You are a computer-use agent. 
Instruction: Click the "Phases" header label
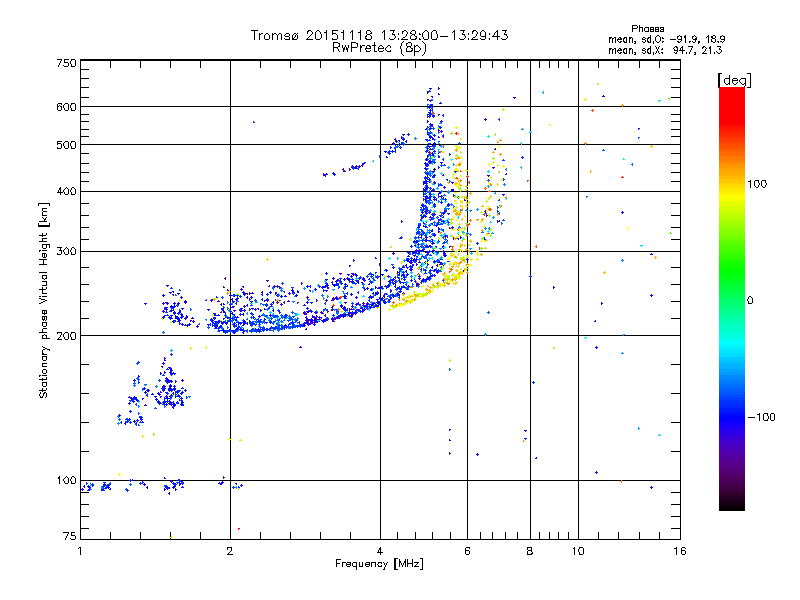[x=647, y=29]
